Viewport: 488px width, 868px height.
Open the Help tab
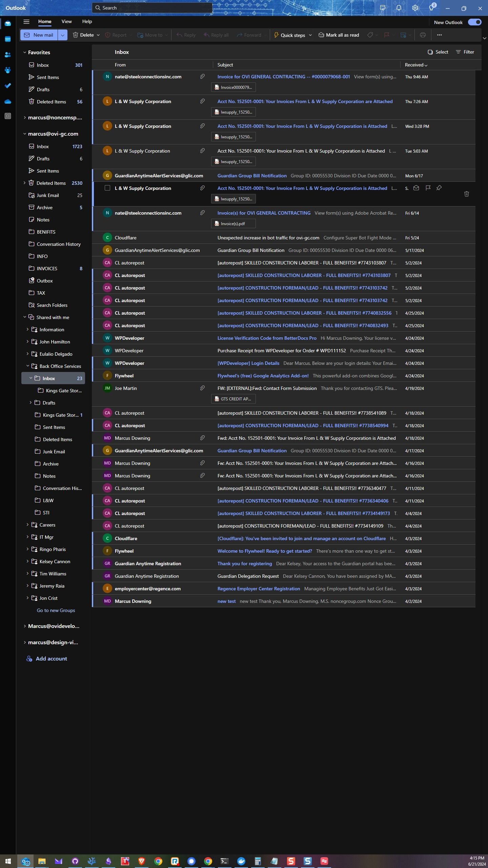87,21
